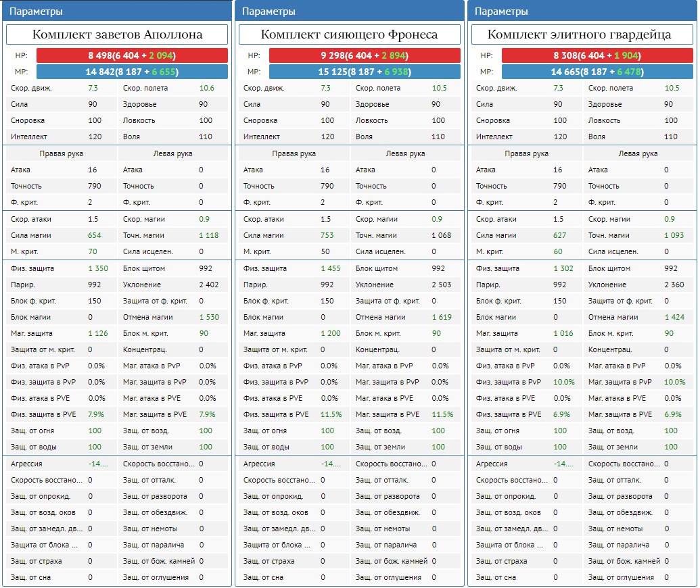The width and height of the screenshot is (700, 588).
Task: Click the М. крит. value 70
Action: [93, 251]
